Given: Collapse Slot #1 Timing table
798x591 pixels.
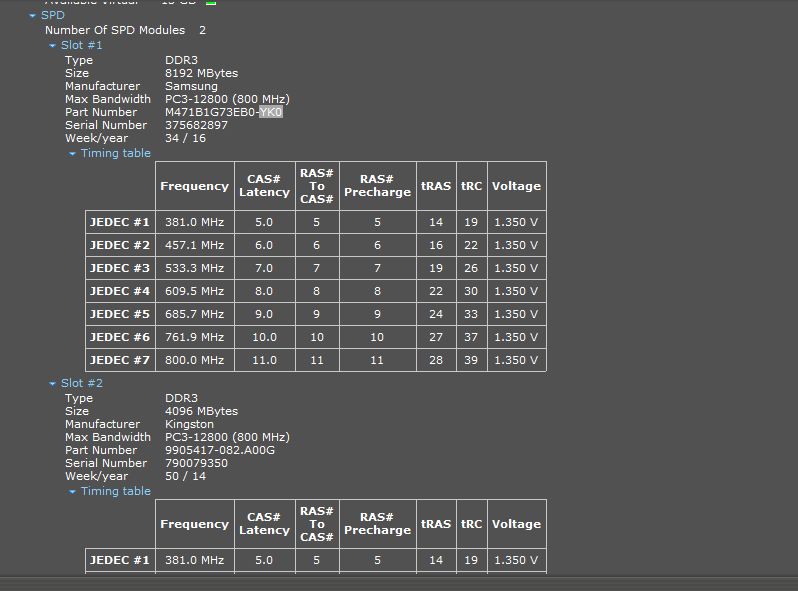Looking at the screenshot, I should (73, 154).
